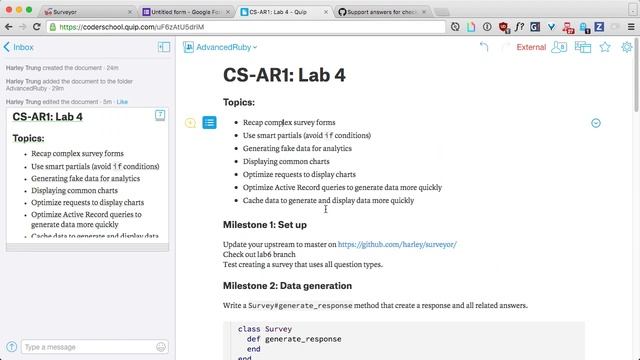Click the dark G extension icon
The height and width of the screenshot is (360, 640).
535,27
